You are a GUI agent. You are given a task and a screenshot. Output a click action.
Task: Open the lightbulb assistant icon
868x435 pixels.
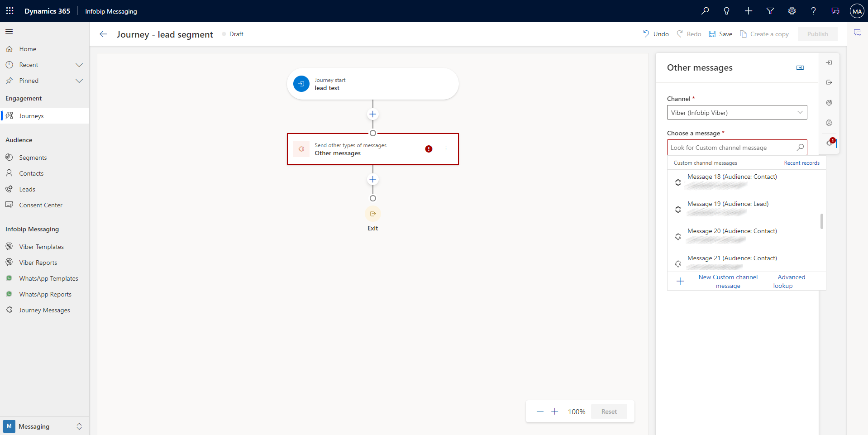pyautogui.click(x=727, y=11)
